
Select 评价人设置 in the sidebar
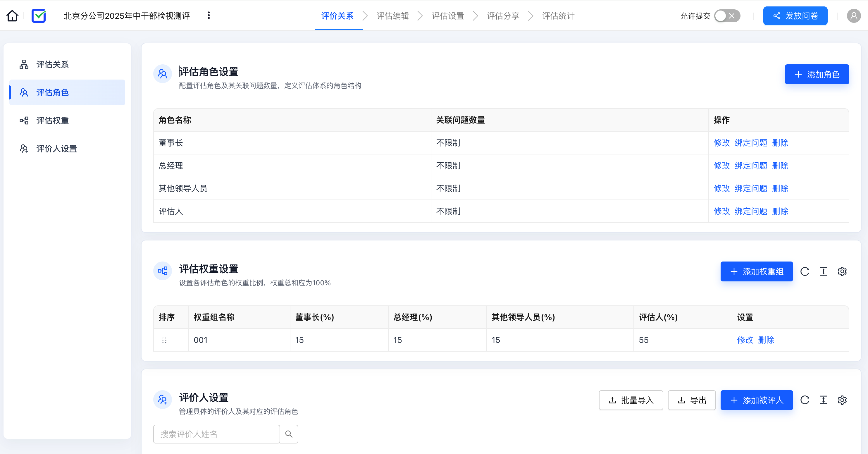[67, 149]
